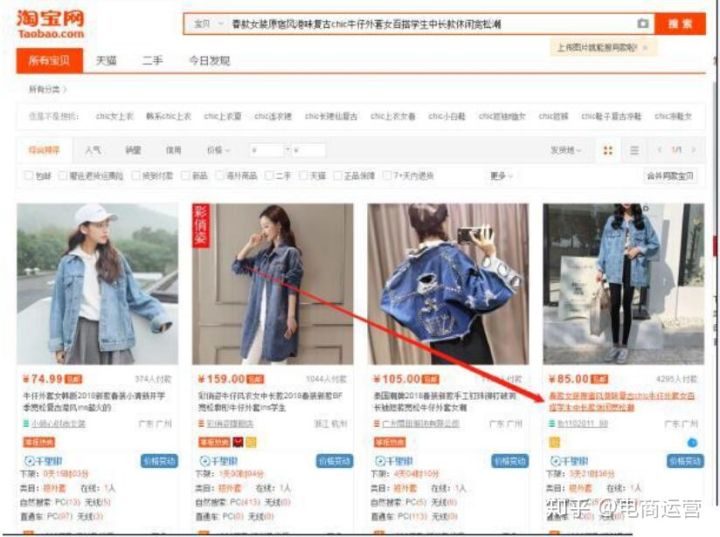Open shop link under ¥105.00 item
The image size is (720, 537).
(x=420, y=424)
